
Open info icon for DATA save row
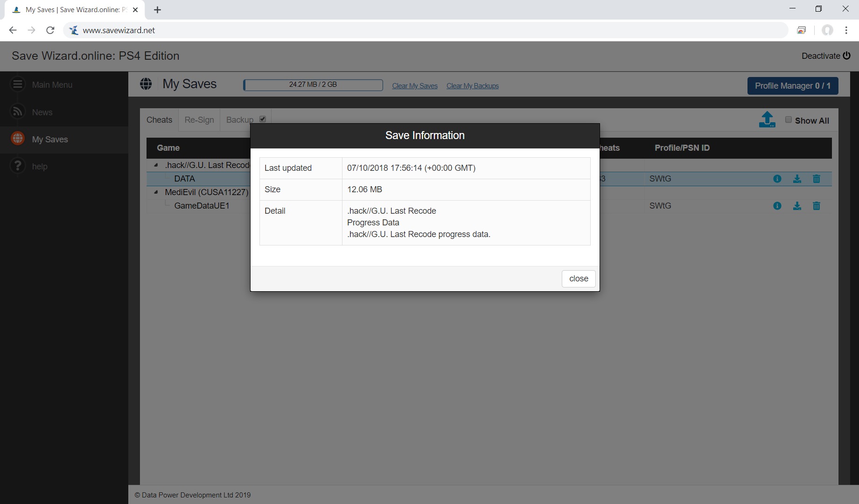pyautogui.click(x=777, y=179)
